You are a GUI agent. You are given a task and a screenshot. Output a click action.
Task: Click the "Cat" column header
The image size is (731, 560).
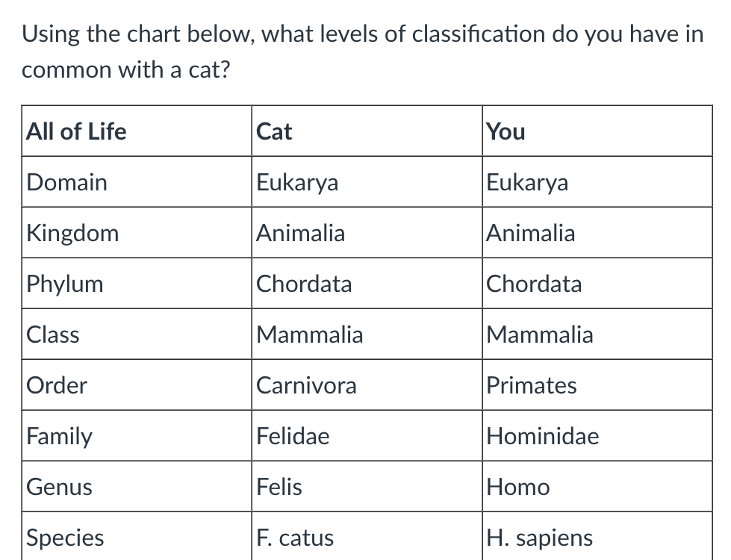coord(274,132)
